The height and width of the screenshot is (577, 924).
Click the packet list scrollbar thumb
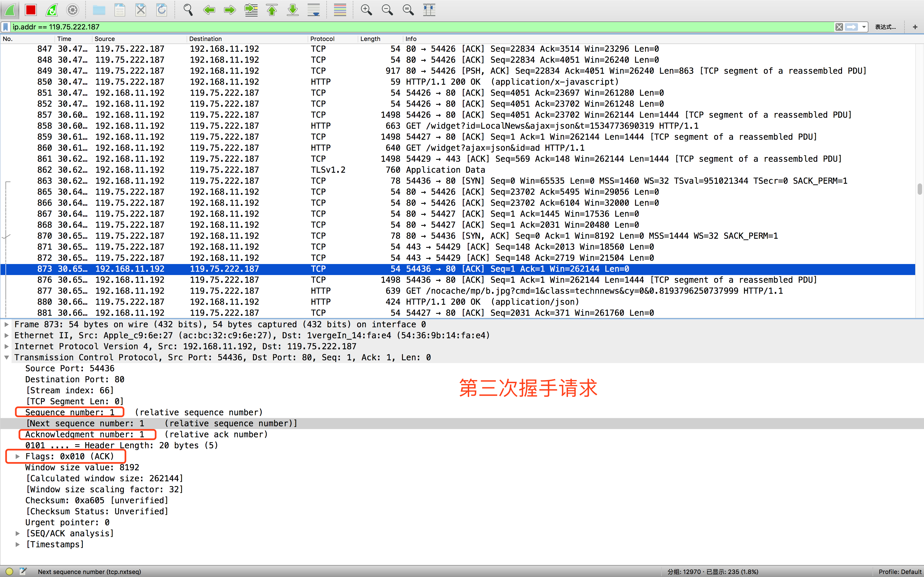919,189
